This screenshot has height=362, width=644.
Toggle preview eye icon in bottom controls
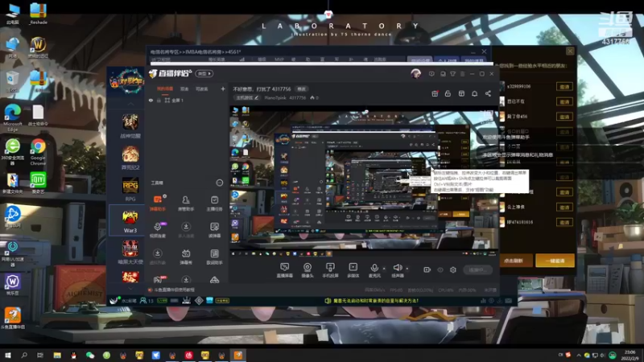[440, 269]
